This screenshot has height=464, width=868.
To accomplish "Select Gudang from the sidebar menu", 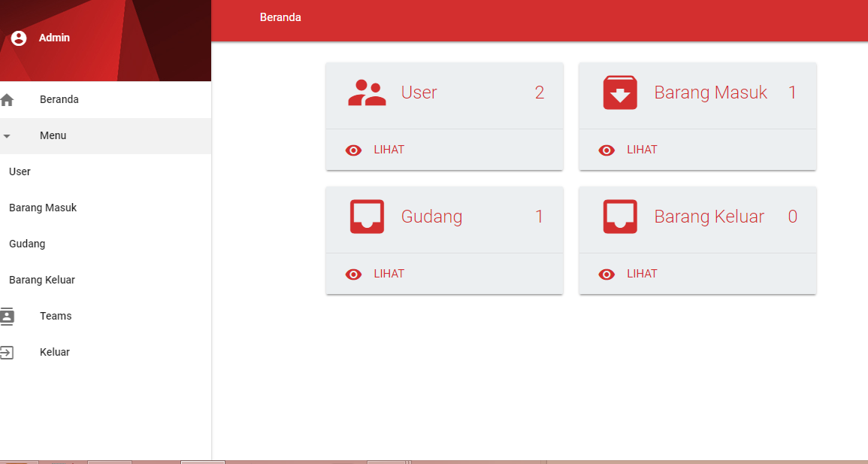I will click(27, 243).
